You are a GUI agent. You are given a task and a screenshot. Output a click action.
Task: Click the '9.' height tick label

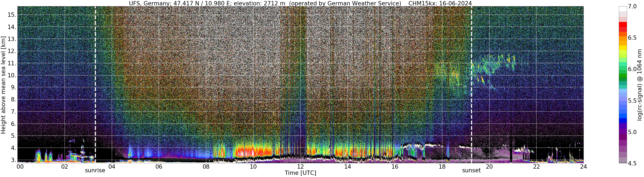pos(13,88)
